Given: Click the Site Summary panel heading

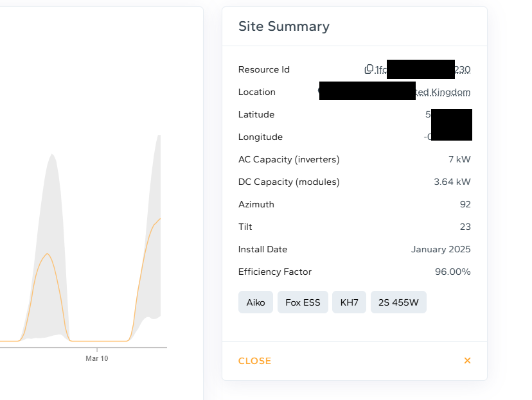Looking at the screenshot, I should tap(283, 26).
